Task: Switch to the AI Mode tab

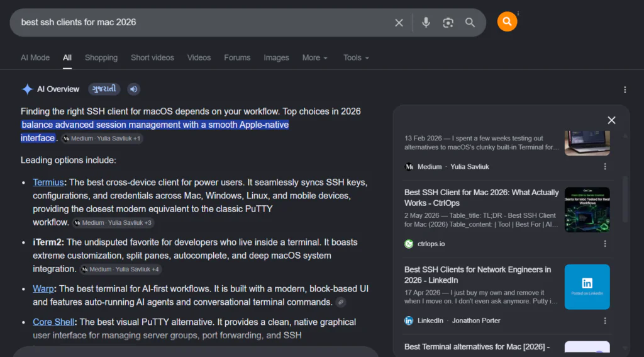Action: point(35,58)
